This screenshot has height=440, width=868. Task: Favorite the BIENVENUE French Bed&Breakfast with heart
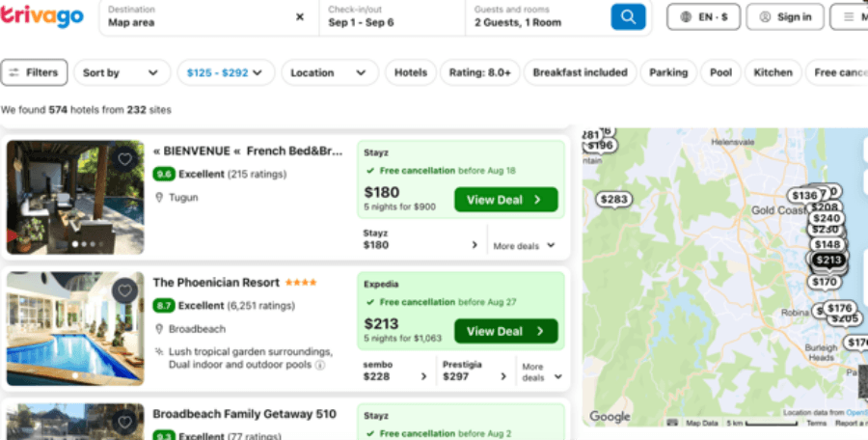124,159
